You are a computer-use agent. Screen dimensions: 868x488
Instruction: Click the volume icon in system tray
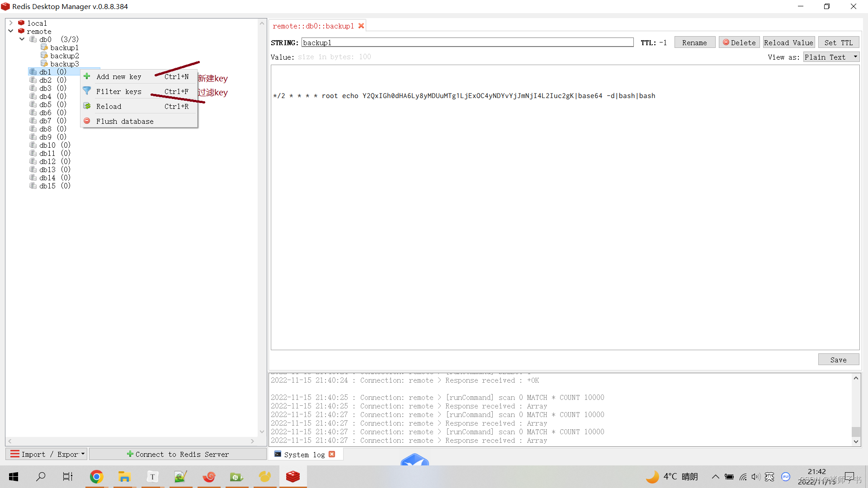pyautogui.click(x=756, y=477)
